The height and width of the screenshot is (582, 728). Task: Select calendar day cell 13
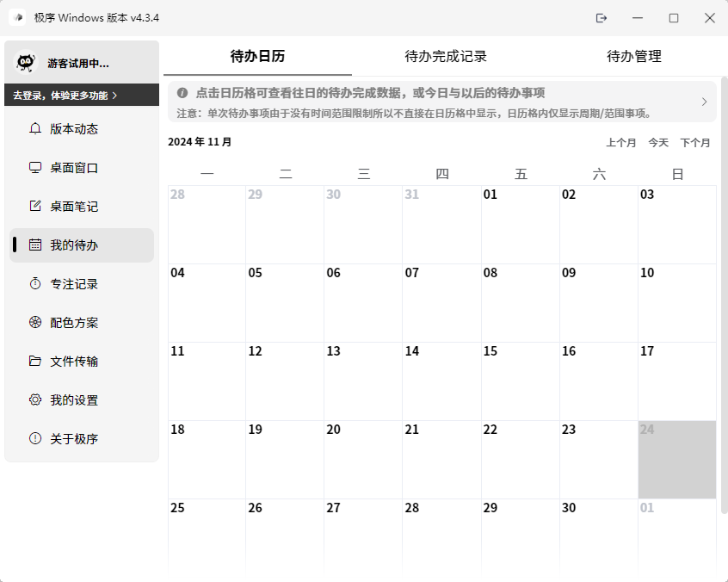[x=363, y=381]
